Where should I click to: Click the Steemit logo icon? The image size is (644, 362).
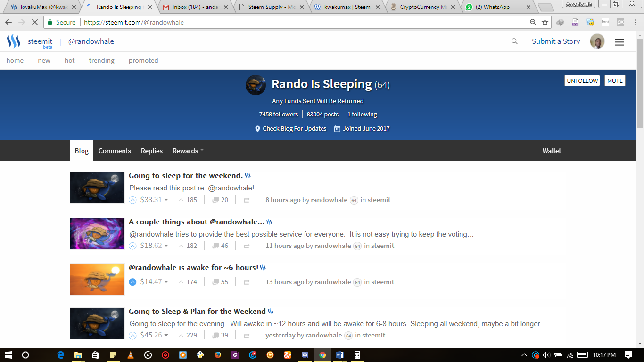coord(14,41)
